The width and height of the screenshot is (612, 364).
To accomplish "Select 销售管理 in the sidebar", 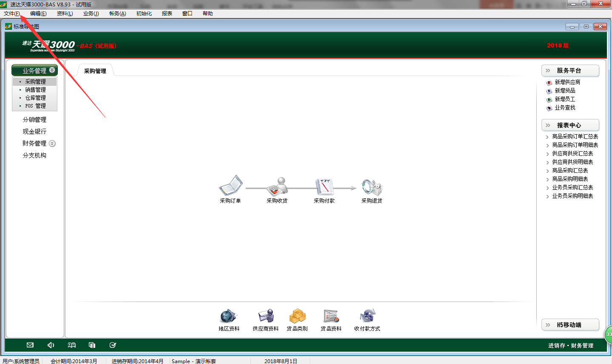I will pos(35,90).
